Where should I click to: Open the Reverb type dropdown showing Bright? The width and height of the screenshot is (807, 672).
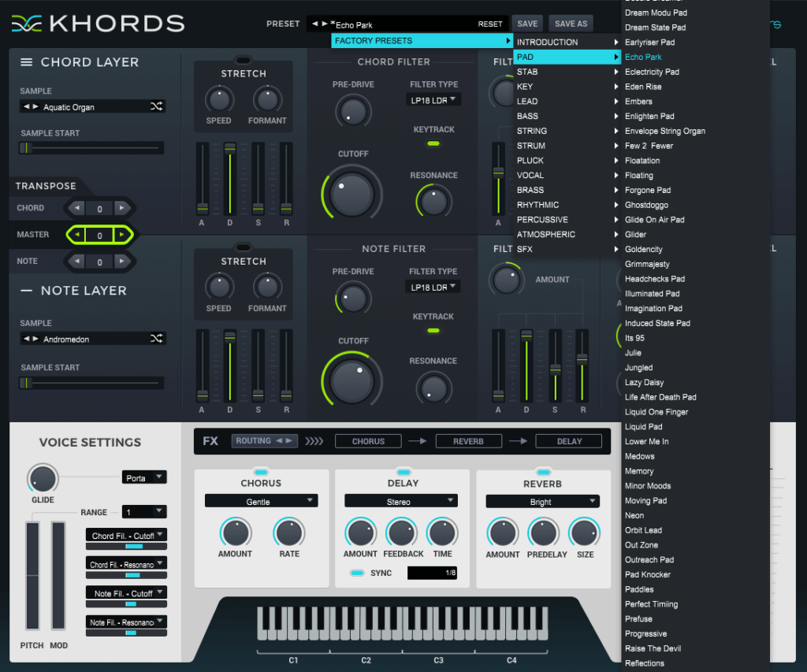(542, 501)
